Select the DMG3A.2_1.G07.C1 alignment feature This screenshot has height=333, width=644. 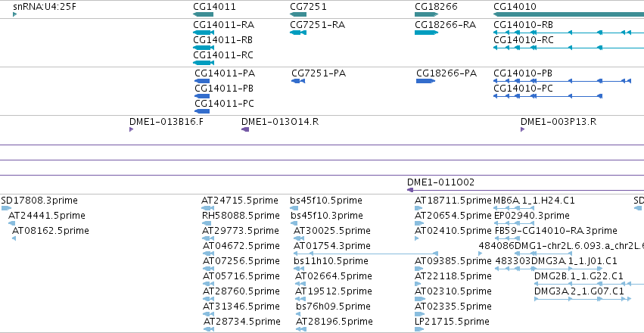[583, 299]
